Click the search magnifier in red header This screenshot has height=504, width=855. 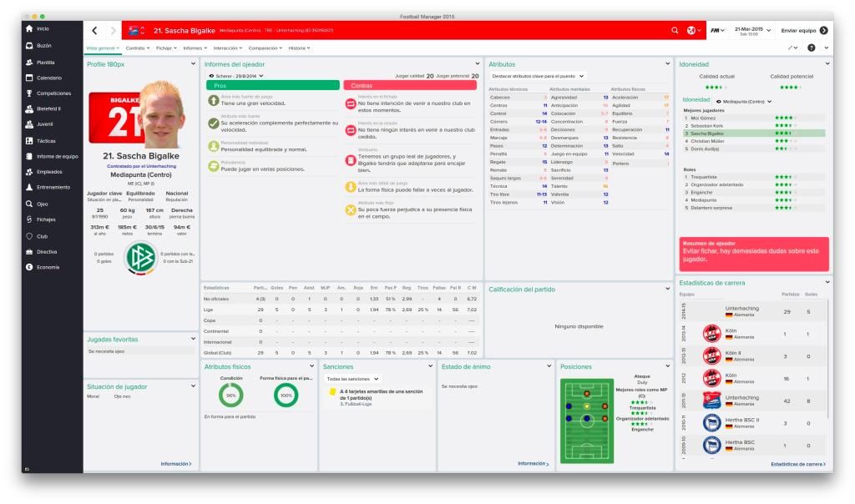[675, 31]
